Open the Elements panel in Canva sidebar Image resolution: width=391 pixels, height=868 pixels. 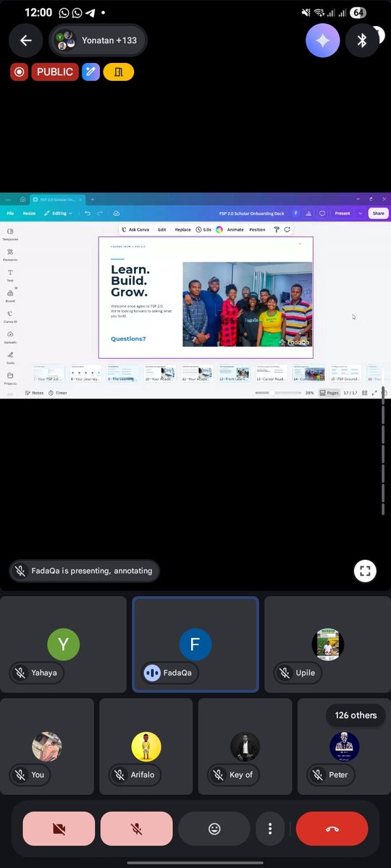(10, 255)
